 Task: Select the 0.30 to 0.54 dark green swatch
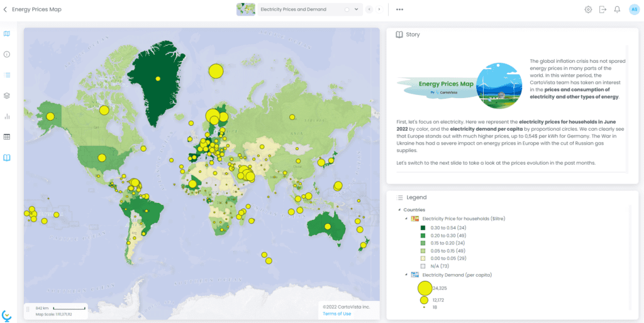pos(423,227)
